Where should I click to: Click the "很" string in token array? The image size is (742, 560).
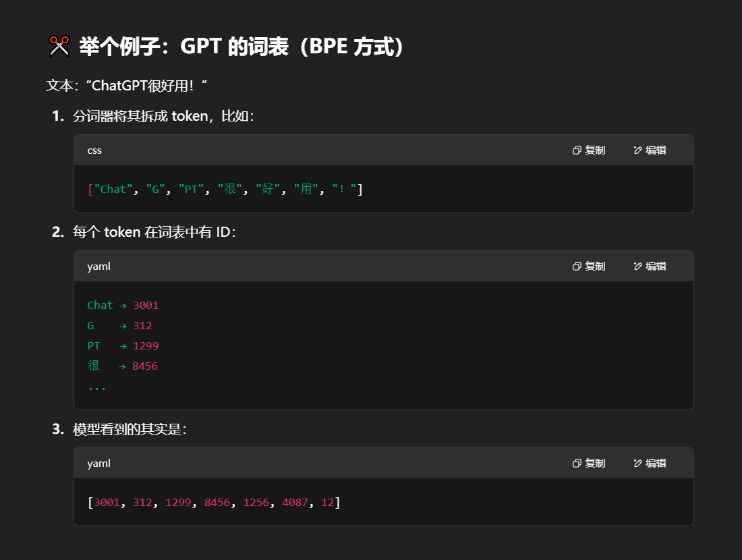[230, 190]
